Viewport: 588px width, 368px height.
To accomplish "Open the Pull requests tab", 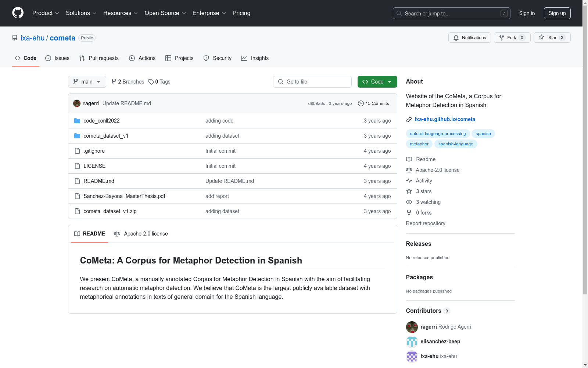I will tap(99, 58).
